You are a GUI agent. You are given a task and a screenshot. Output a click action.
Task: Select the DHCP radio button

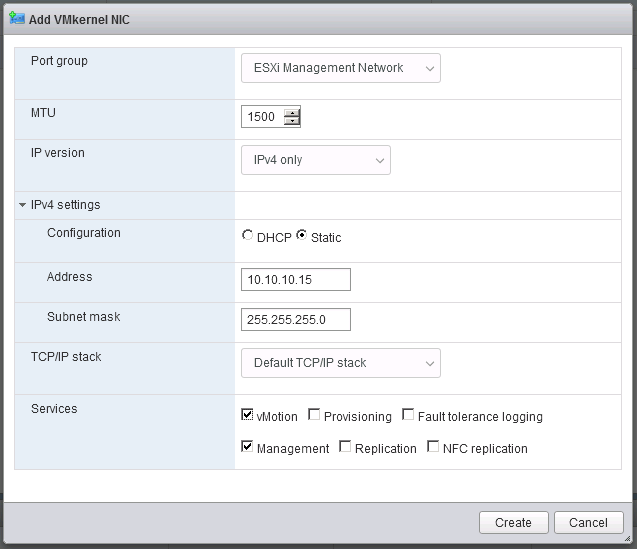tap(247, 235)
